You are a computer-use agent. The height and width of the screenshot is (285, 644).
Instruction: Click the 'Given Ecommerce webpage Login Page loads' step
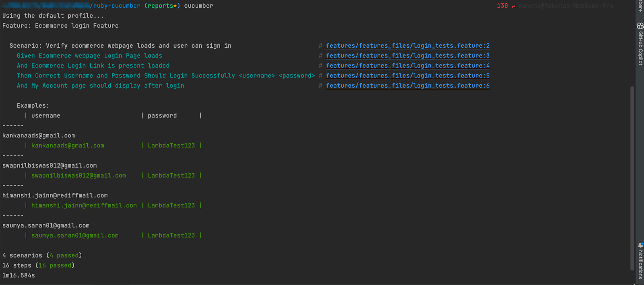89,56
